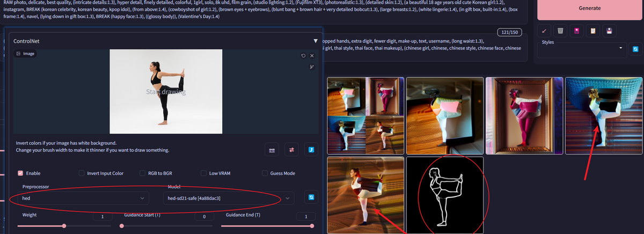This screenshot has height=234, width=644.
Task: Uncheck the ControlNet Enable checkbox
Action: point(21,173)
